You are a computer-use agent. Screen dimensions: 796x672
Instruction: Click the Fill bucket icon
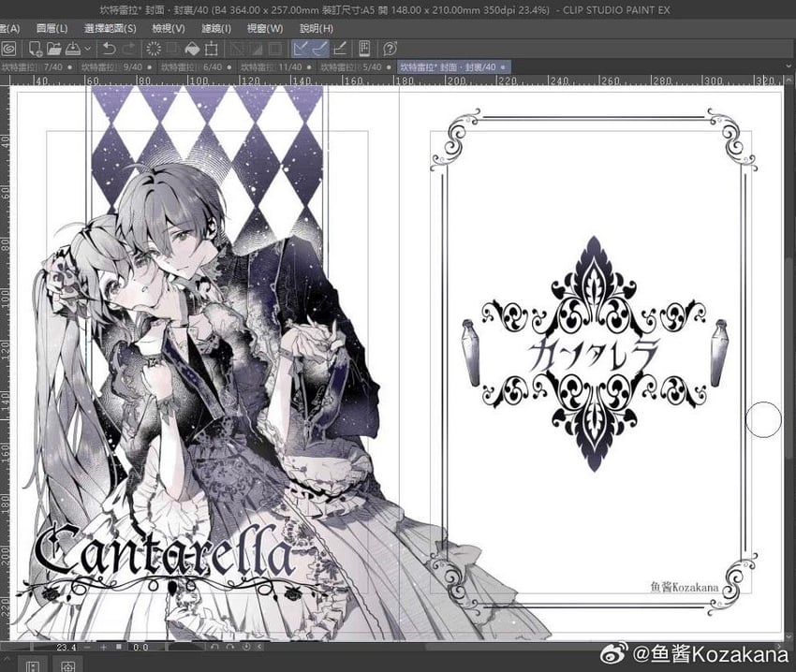point(192,49)
